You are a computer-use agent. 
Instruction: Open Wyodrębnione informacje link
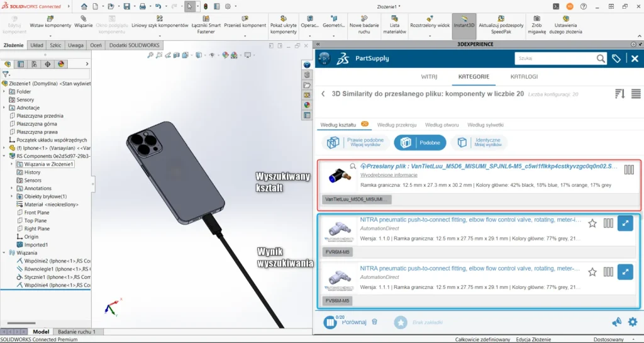tap(389, 175)
